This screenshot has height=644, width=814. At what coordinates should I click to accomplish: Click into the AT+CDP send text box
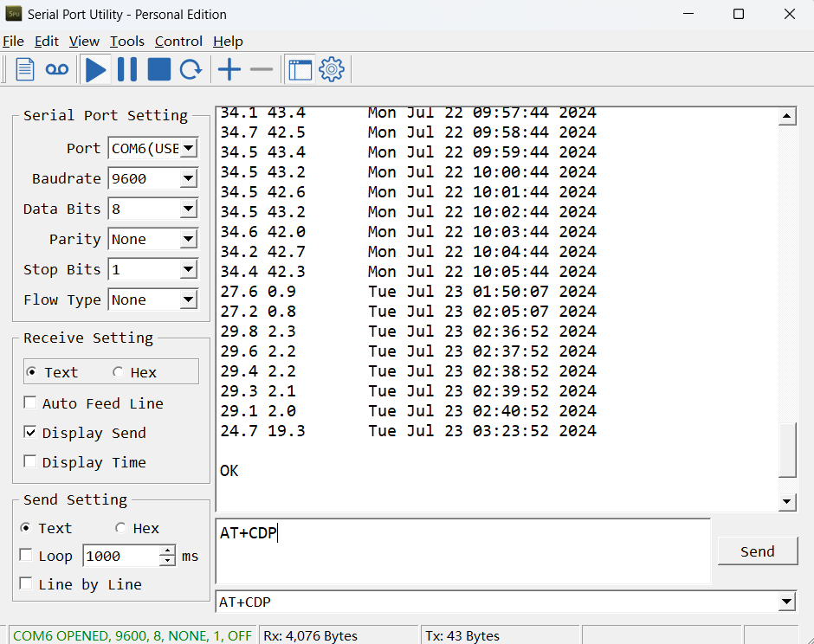click(x=463, y=551)
